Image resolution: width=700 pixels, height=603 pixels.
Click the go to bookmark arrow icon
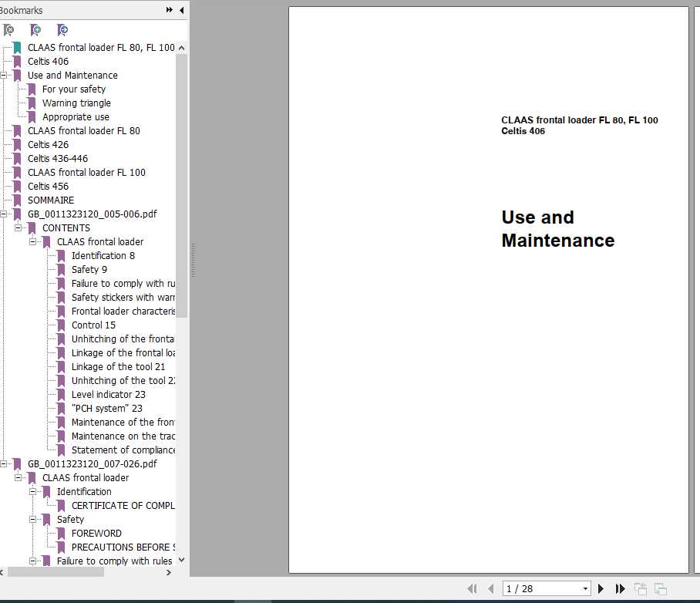tap(62, 30)
